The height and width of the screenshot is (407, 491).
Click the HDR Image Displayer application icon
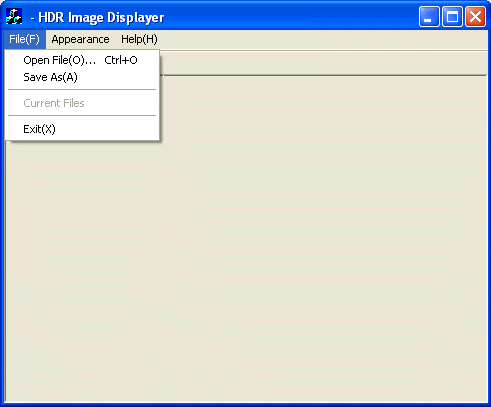(x=14, y=16)
